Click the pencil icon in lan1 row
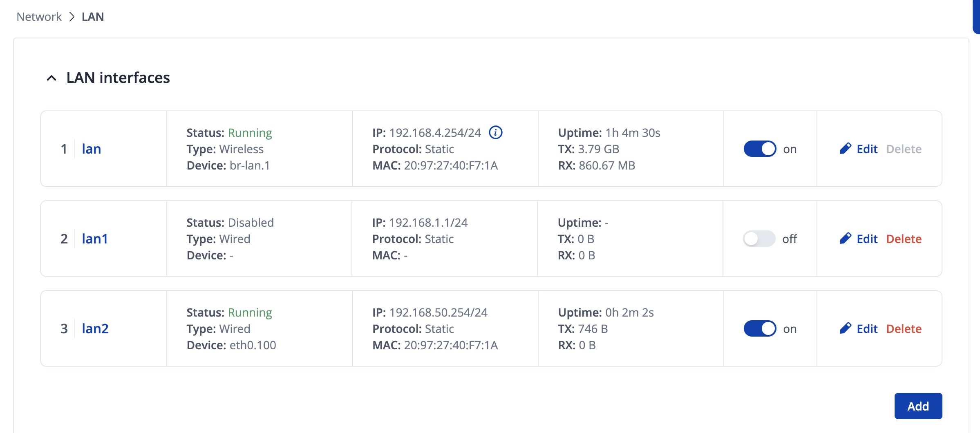The width and height of the screenshot is (980, 433). tap(845, 239)
